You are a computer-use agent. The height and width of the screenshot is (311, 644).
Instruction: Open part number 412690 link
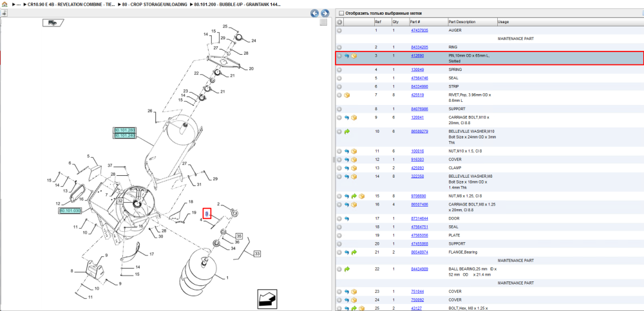(x=417, y=55)
